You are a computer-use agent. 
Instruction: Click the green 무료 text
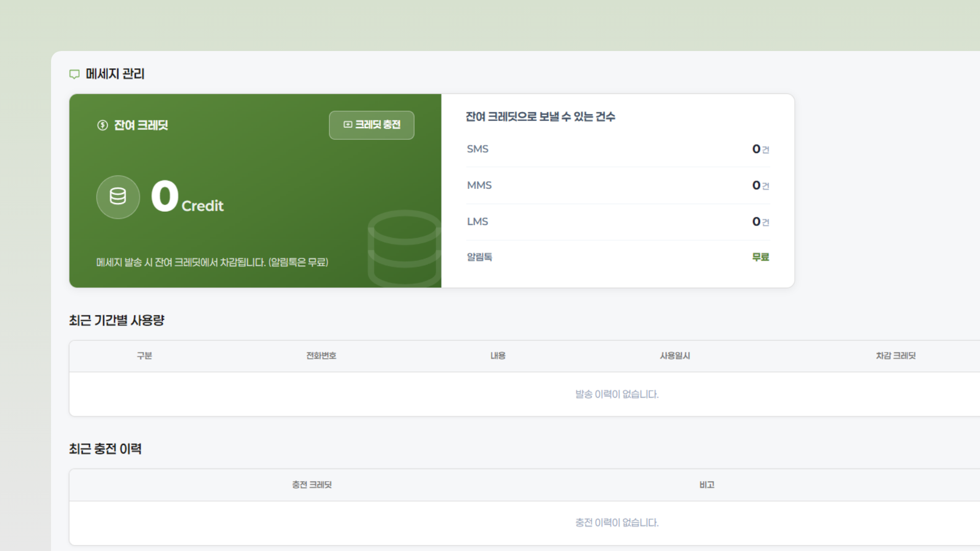pyautogui.click(x=761, y=257)
